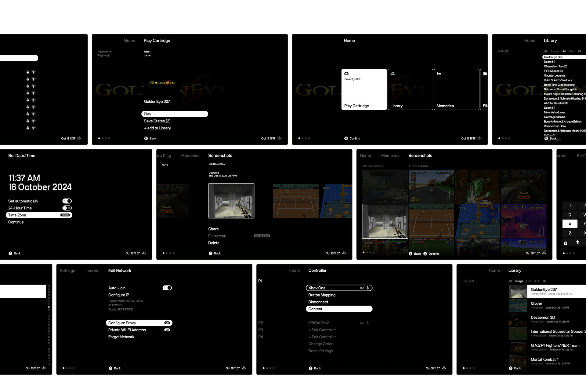This screenshot has width=586, height=392.
Task: Click battery icon next to 8BitDo Pro2
Action: coord(362,323)
